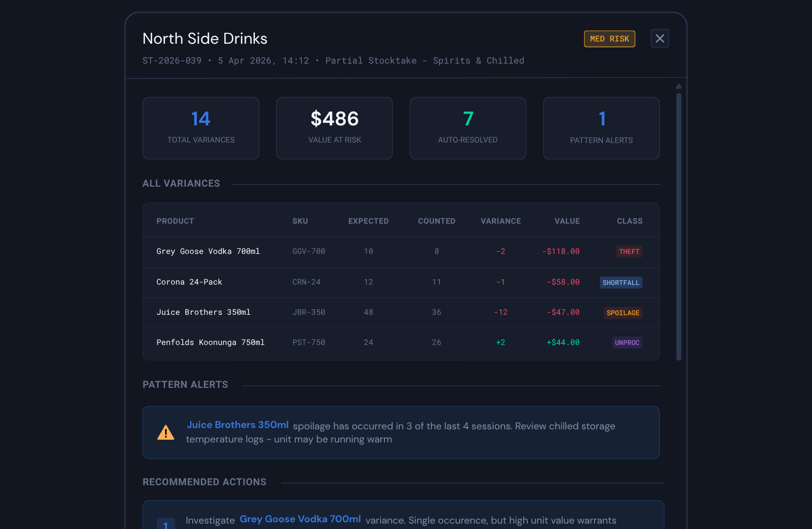The image size is (812, 529).
Task: Click the SPOILAGE class tag
Action: [623, 313]
